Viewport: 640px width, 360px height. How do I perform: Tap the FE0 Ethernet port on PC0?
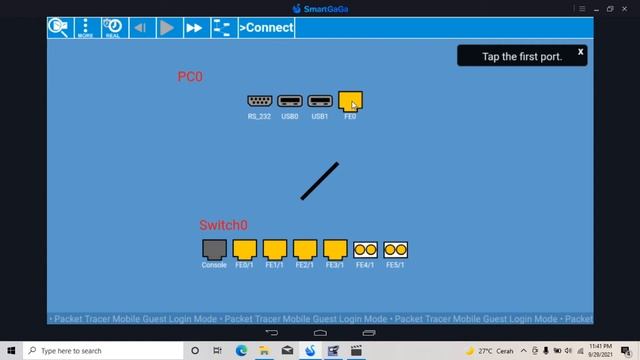[350, 101]
